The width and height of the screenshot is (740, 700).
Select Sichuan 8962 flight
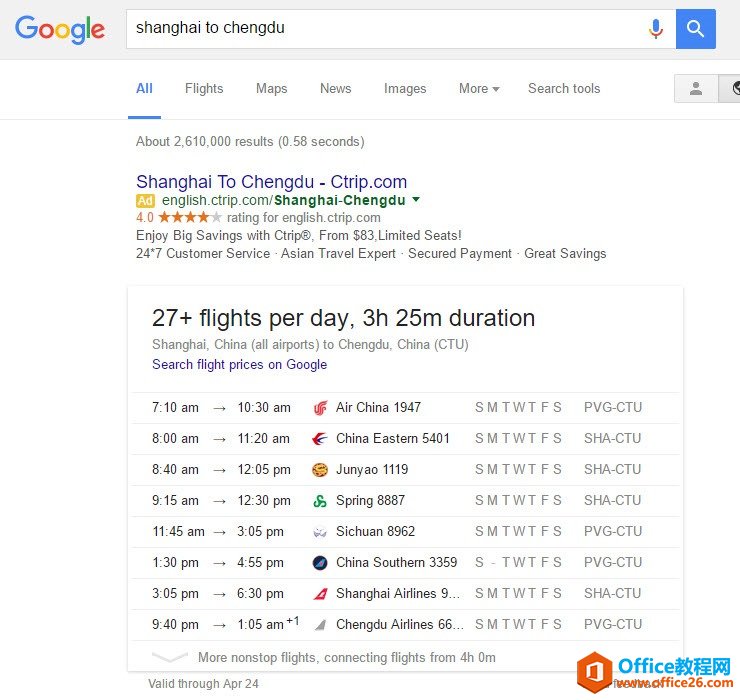(x=375, y=531)
